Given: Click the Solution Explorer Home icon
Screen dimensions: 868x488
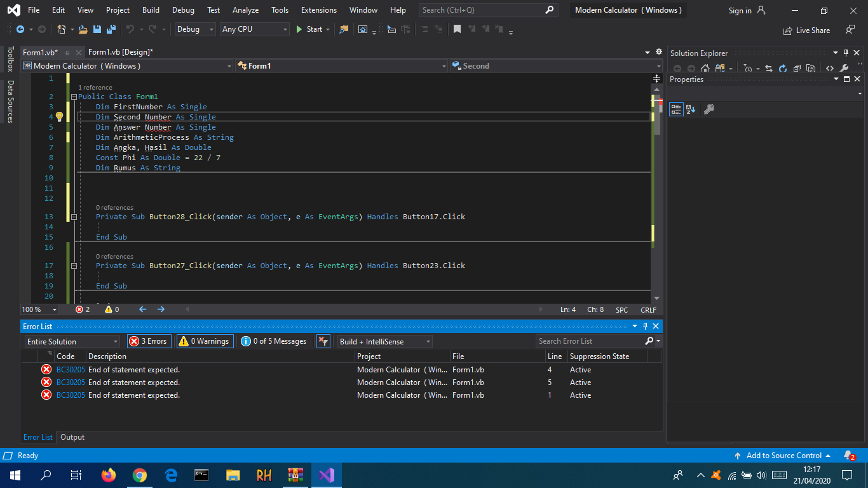Looking at the screenshot, I should tap(705, 69).
